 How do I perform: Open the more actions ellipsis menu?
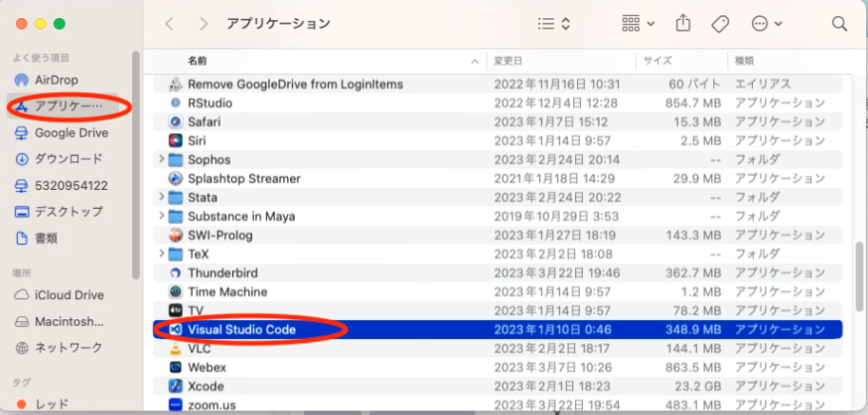pyautogui.click(x=766, y=23)
